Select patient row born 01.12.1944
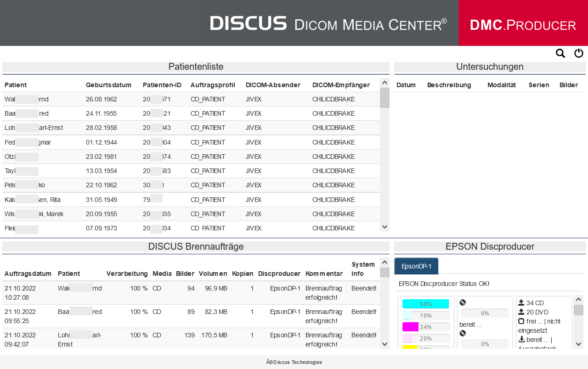This screenshot has width=588, height=369. [x=191, y=142]
